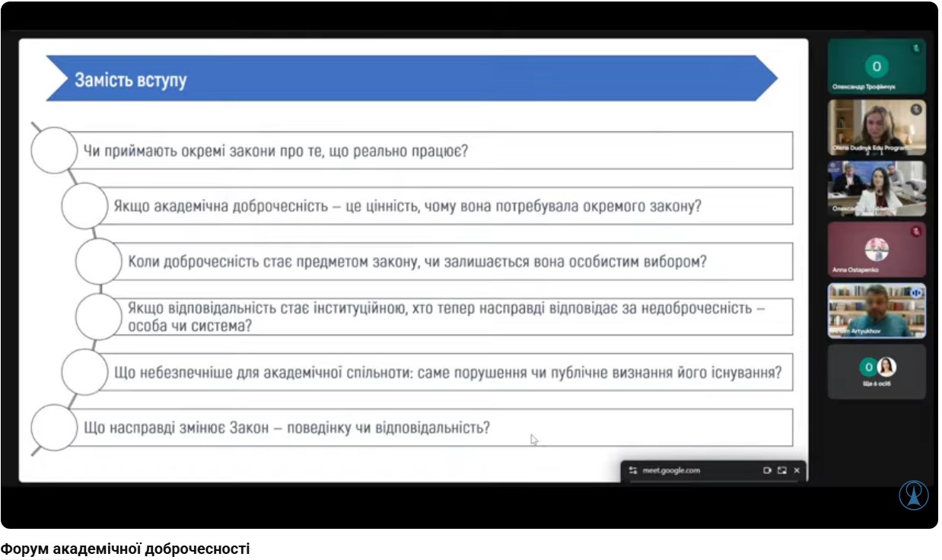Click muted mic icon on Anna Ostapenko tile
Viewport: 942px width, 560px height.
tap(916, 231)
